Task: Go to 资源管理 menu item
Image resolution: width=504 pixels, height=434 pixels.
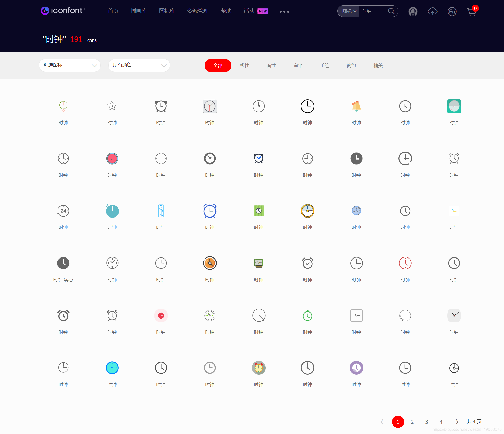Action: coord(198,11)
